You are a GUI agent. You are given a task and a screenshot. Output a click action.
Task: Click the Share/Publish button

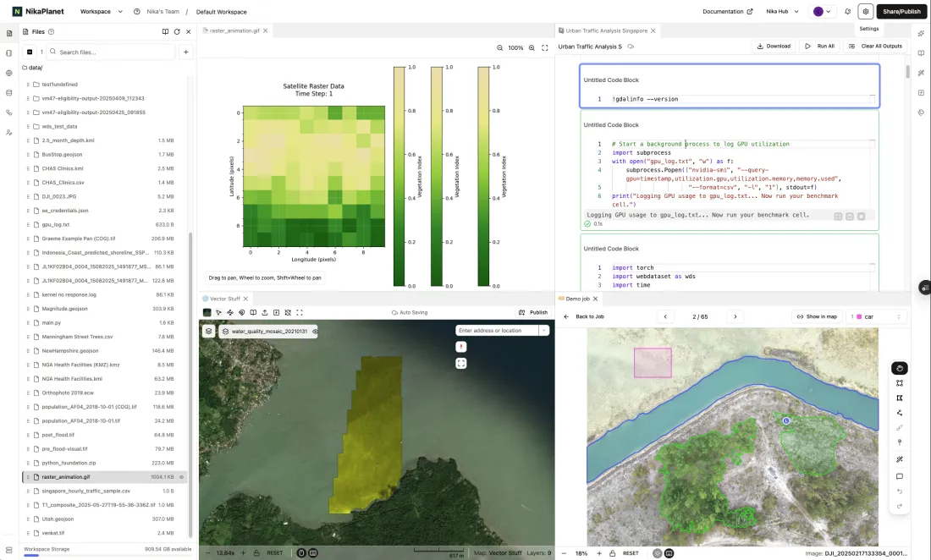[x=901, y=11]
